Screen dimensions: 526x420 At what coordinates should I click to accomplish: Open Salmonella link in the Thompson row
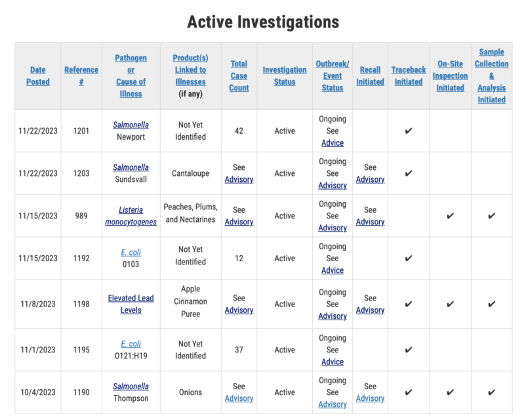(131, 387)
